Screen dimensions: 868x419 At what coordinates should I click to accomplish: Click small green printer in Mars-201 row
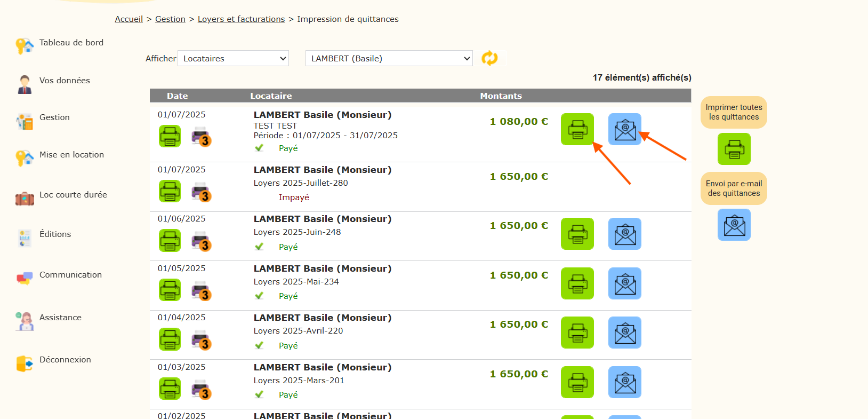click(x=170, y=389)
